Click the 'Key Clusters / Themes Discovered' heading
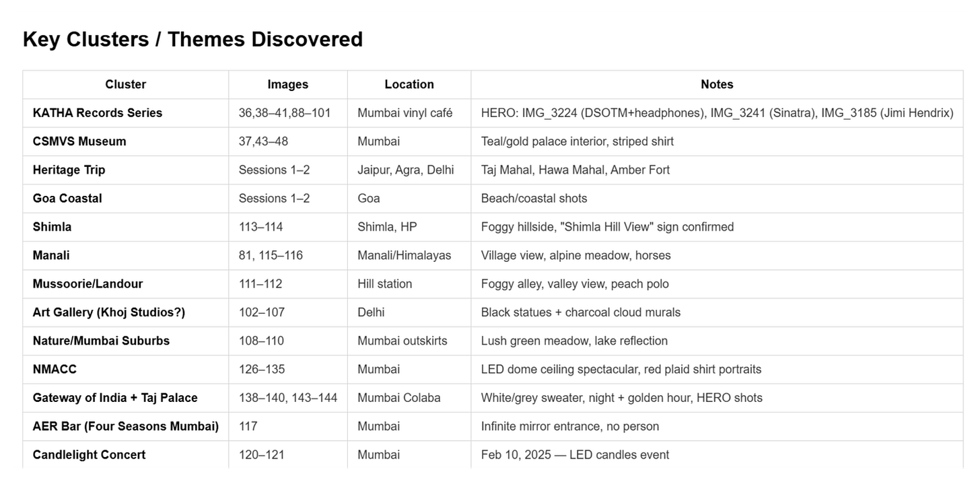 (193, 39)
